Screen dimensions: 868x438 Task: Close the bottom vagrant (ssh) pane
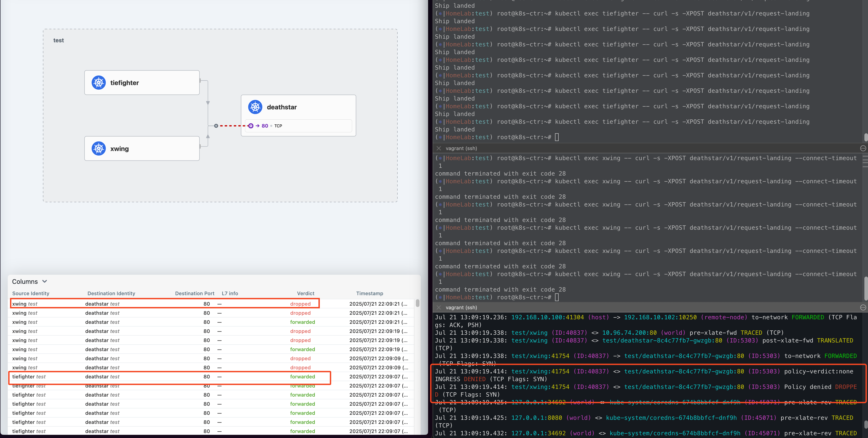click(439, 308)
